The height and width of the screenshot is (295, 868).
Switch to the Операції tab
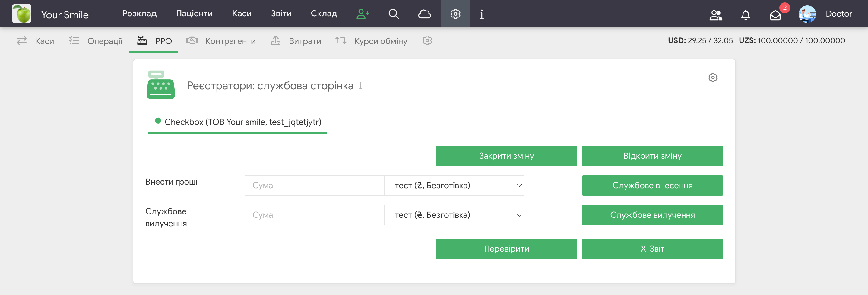pyautogui.click(x=95, y=41)
